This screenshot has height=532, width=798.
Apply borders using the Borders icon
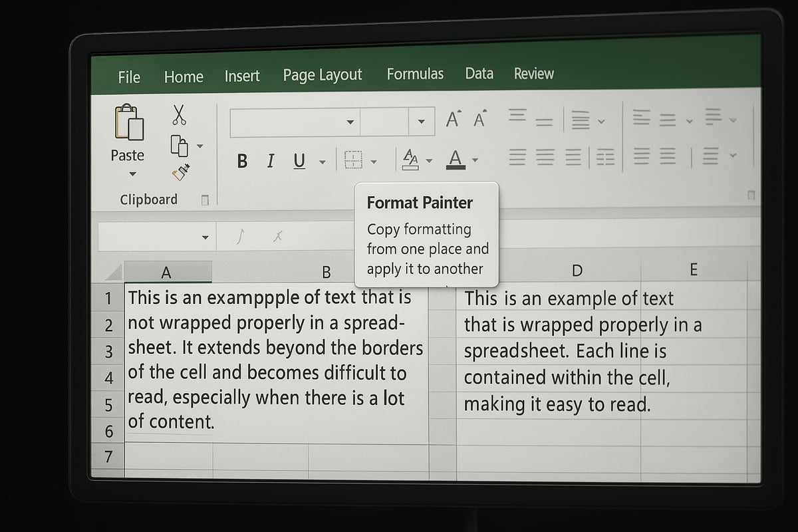coord(354,160)
